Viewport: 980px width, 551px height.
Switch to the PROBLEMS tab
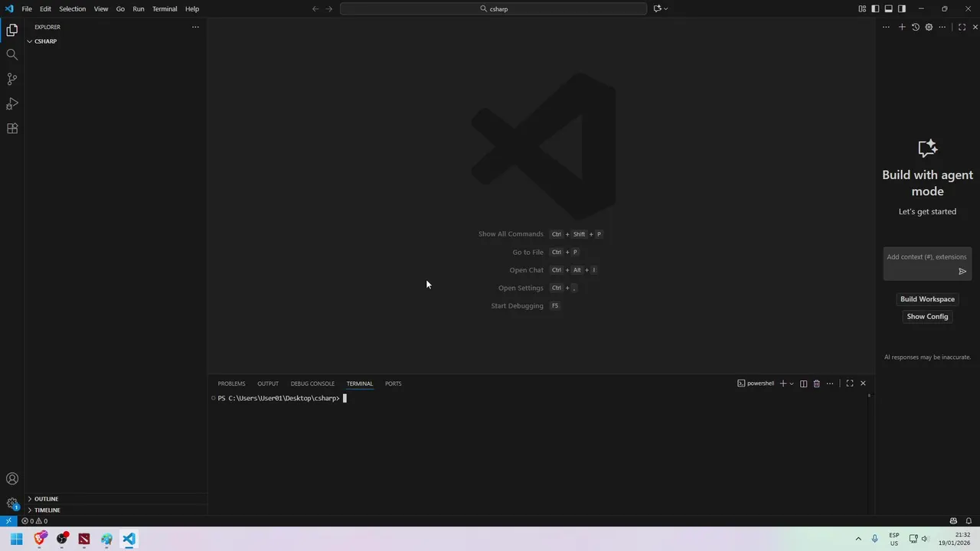231,383
